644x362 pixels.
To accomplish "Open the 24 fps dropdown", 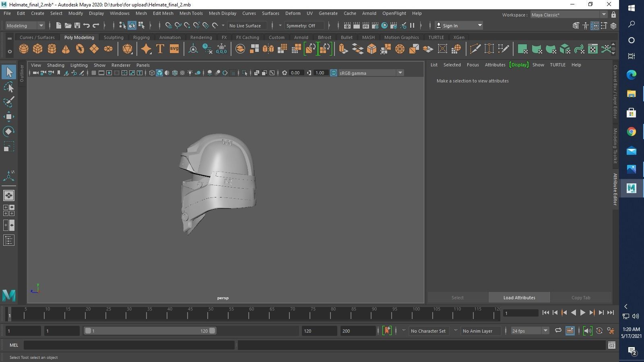I will (530, 331).
